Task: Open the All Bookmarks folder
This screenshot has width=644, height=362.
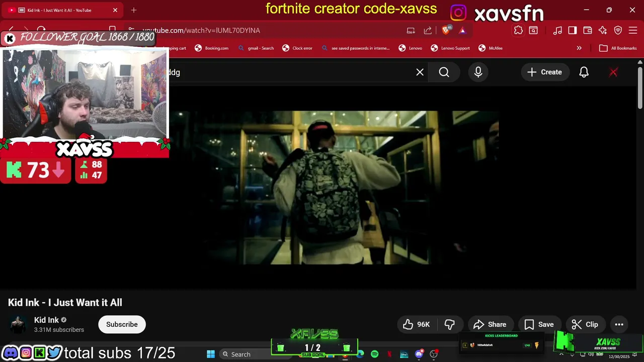Action: point(618,48)
